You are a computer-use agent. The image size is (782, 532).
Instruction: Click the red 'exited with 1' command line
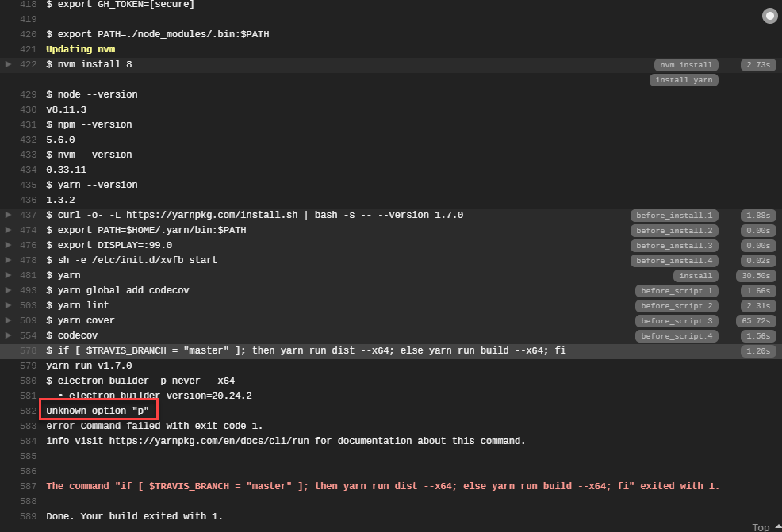[383, 486]
